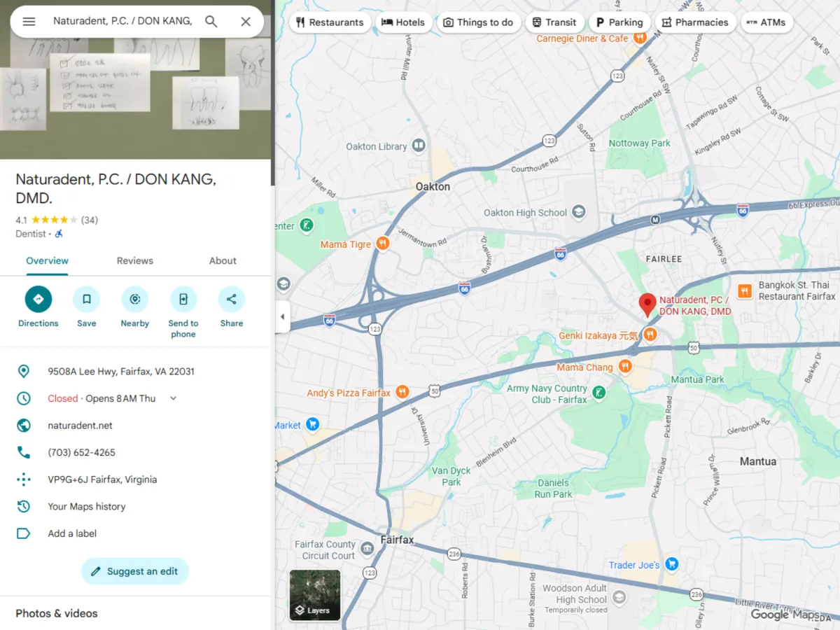Viewport: 840px width, 630px height.
Task: Click Genki Izakaya restaurant marker
Action: pos(650,335)
